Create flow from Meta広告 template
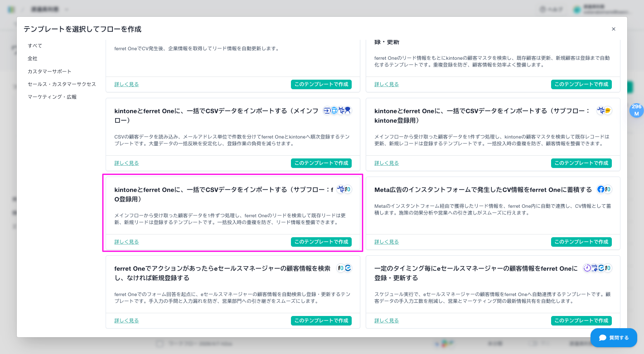 [581, 242]
